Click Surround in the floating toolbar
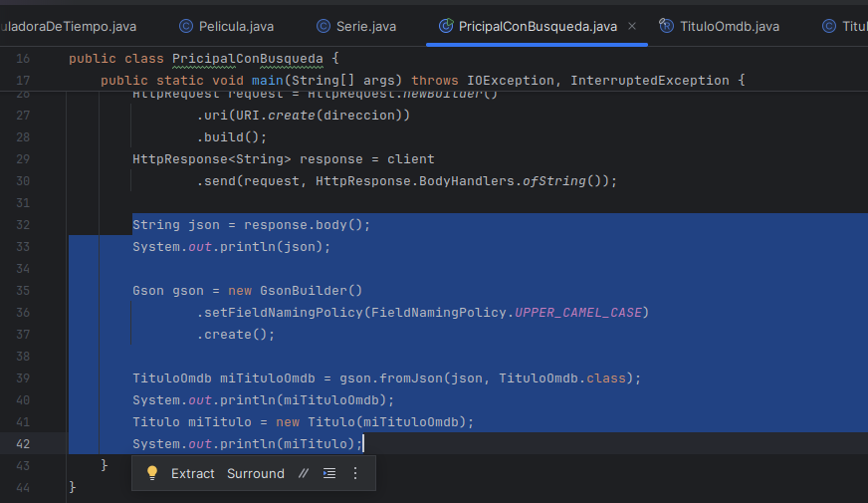The image size is (868, 503). [x=256, y=474]
